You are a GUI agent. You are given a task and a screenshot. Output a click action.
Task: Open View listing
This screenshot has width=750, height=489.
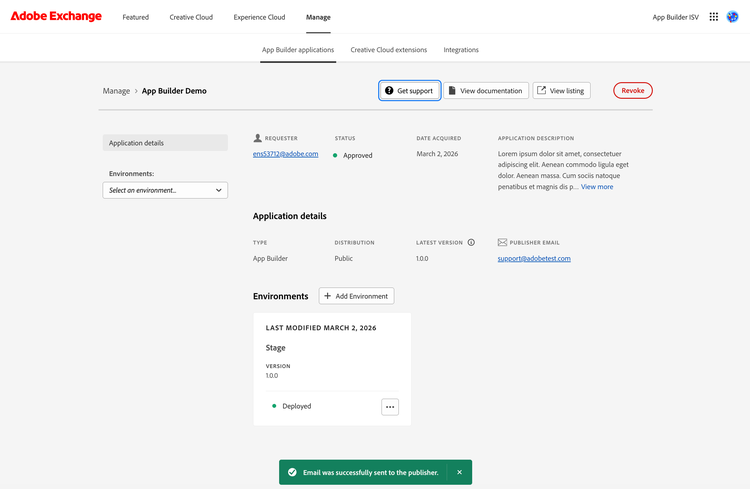click(562, 90)
